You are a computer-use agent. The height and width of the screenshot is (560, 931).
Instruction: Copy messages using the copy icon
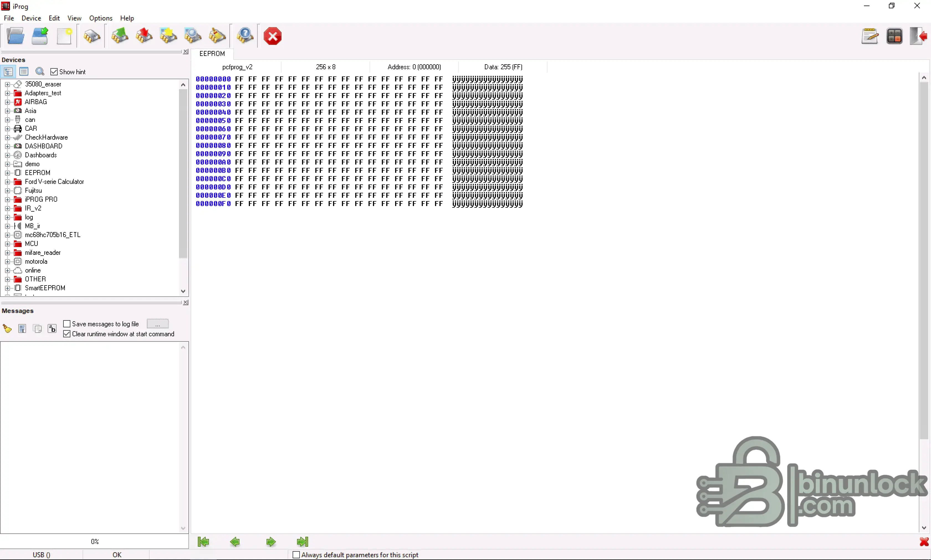pos(37,329)
